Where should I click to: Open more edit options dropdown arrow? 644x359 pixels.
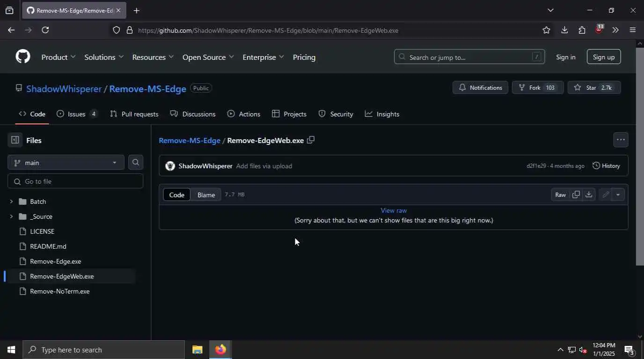618,194
